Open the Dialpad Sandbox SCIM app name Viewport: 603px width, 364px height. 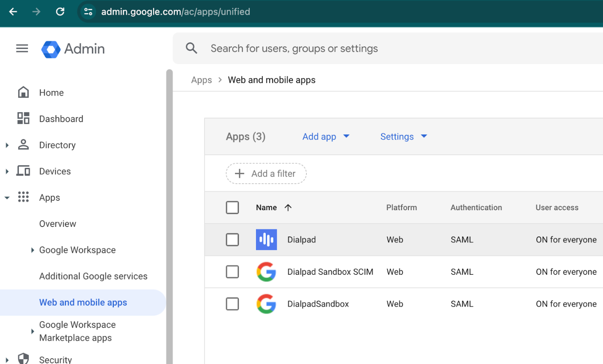tap(330, 272)
